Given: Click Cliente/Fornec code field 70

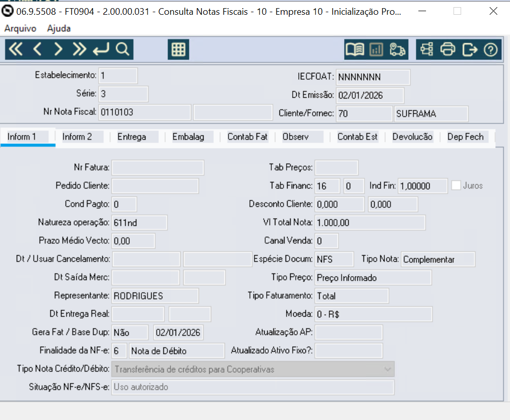Looking at the screenshot, I should (364, 113).
